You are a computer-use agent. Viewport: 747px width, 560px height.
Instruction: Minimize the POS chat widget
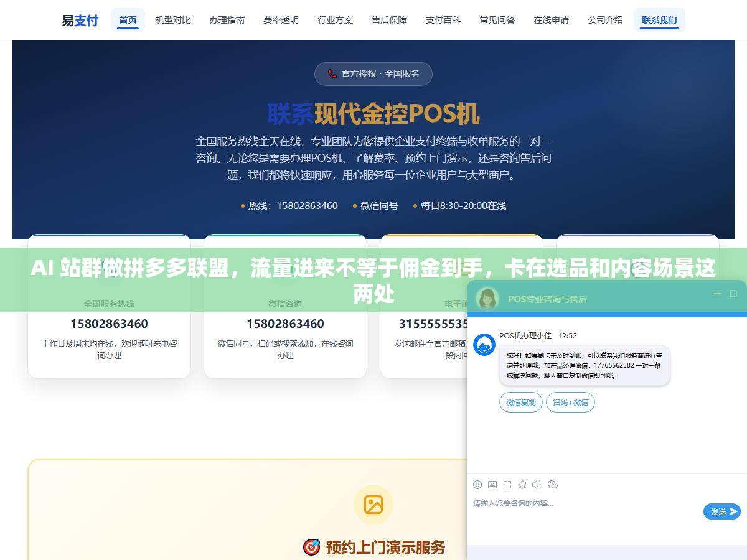[x=718, y=294]
